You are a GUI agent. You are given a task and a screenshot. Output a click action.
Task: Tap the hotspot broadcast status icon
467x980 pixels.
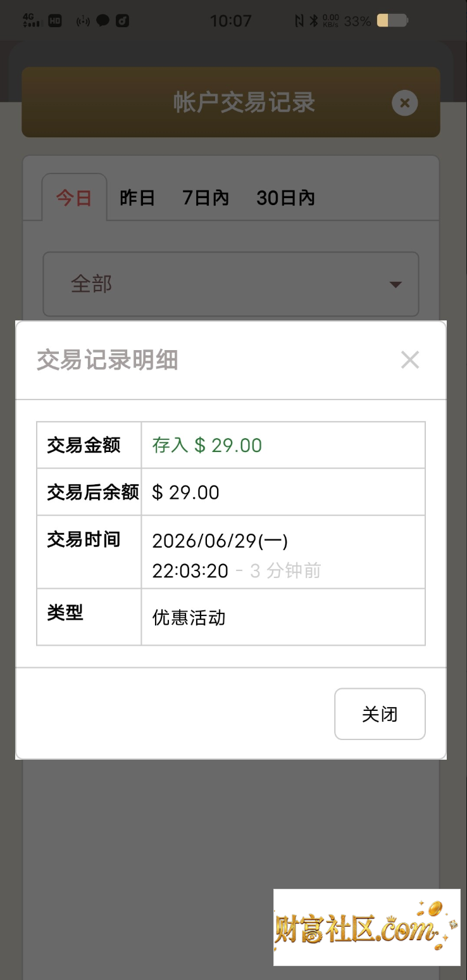coord(84,21)
